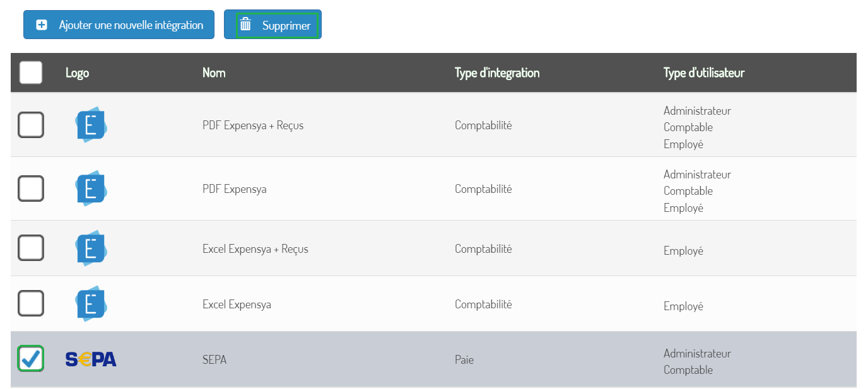Click Paie integration type in SEPA row
The width and height of the screenshot is (868, 389).
464,360
